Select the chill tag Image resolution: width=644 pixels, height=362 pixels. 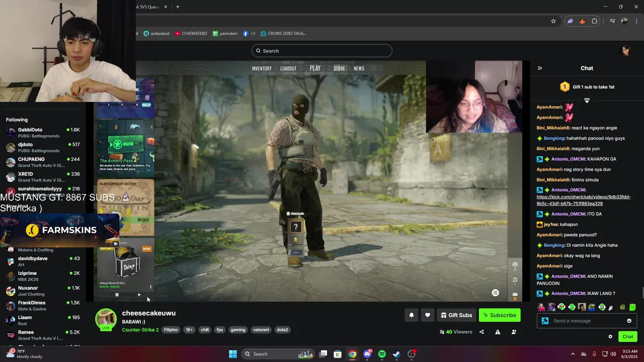pos(204,330)
